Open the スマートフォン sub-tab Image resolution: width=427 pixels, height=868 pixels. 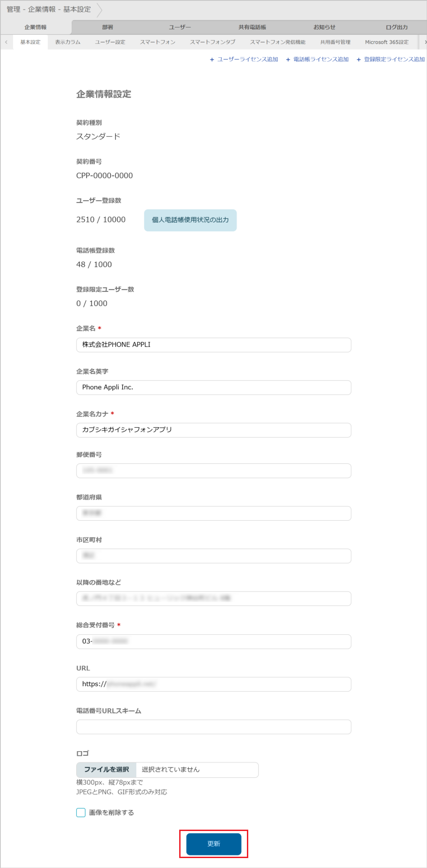tap(157, 42)
